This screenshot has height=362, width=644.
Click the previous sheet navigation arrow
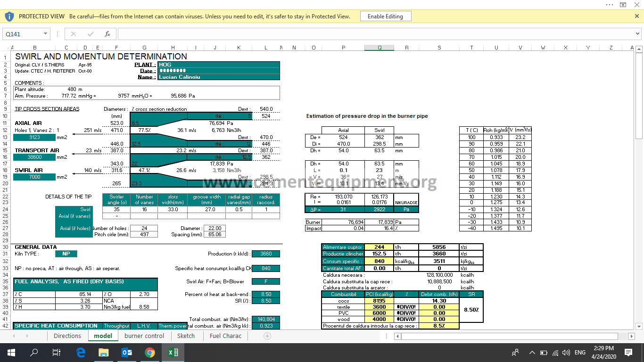pos(14,336)
